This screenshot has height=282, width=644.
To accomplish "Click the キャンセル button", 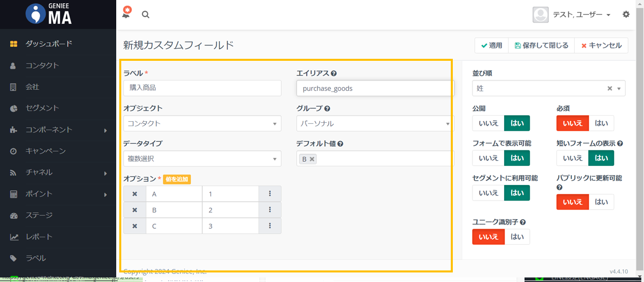I will [x=601, y=45].
